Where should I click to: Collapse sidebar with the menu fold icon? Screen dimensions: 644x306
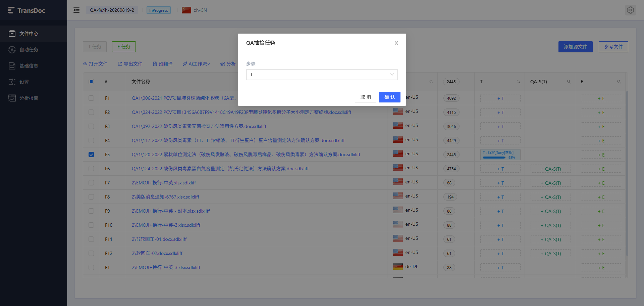pos(76,10)
